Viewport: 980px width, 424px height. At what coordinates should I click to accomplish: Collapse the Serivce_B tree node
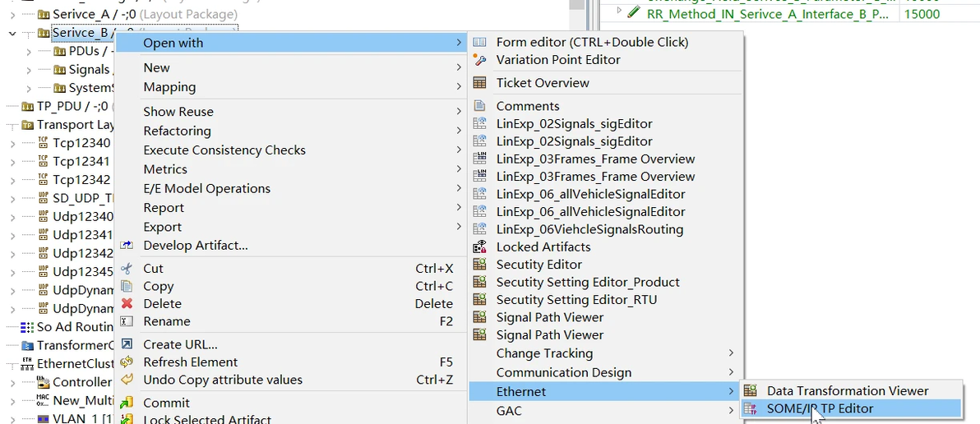12,34
